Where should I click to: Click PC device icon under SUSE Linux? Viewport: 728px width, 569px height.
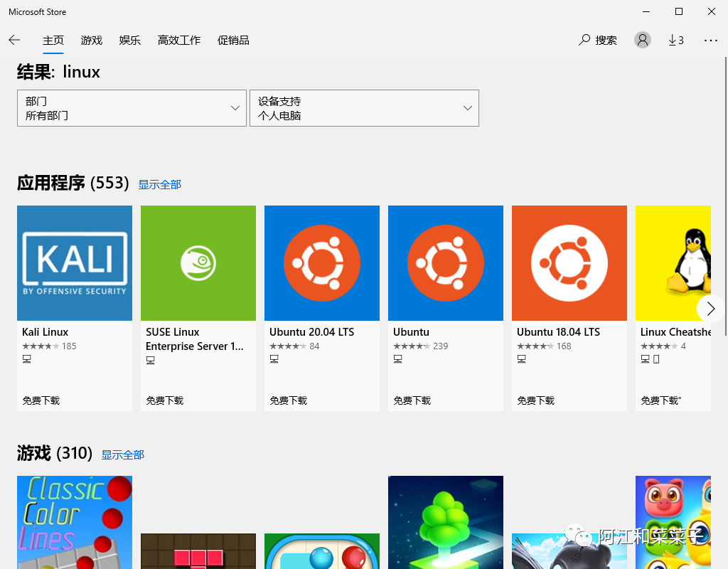point(151,361)
